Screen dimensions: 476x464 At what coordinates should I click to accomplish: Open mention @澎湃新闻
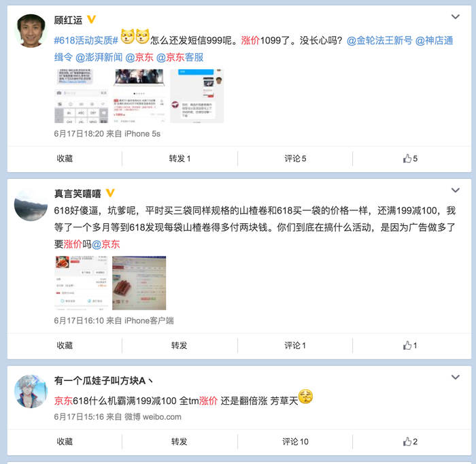(x=99, y=57)
